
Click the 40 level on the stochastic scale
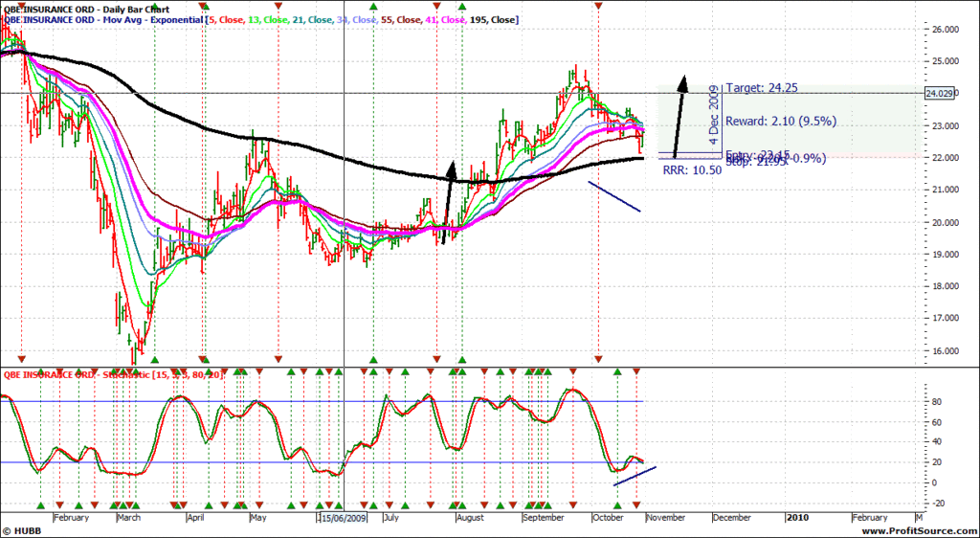[x=935, y=441]
